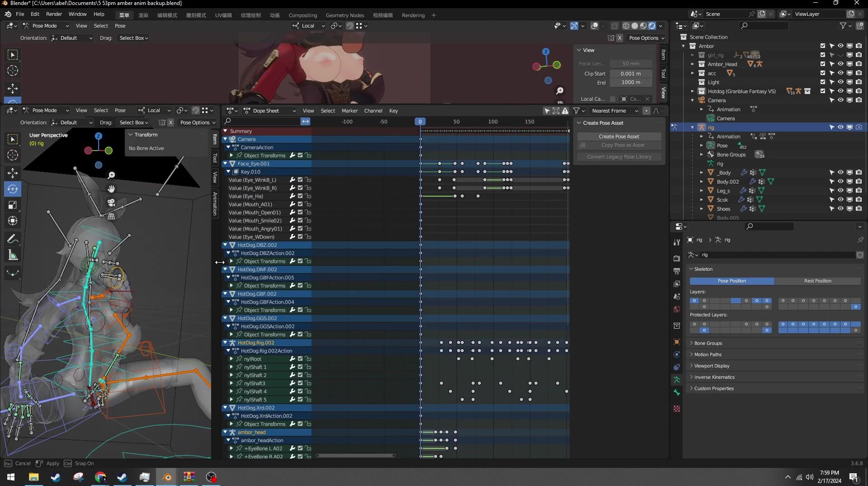Open the Nearest Frame snapping dropdown
868x486 pixels.
(614, 111)
